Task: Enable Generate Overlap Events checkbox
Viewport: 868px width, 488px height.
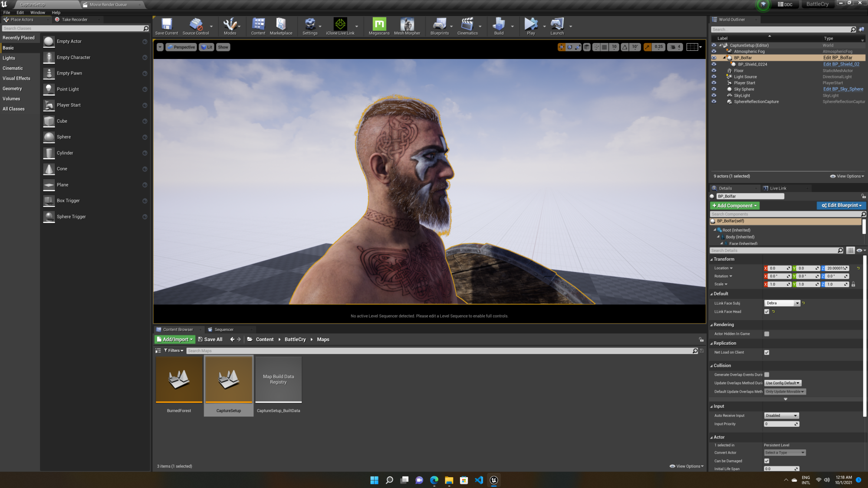Action: tap(766, 374)
